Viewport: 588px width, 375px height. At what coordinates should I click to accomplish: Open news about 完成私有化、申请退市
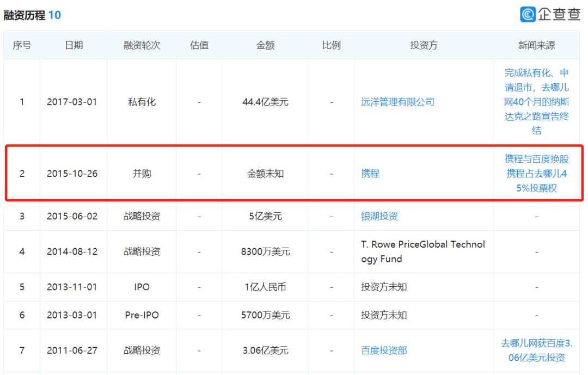click(x=537, y=101)
